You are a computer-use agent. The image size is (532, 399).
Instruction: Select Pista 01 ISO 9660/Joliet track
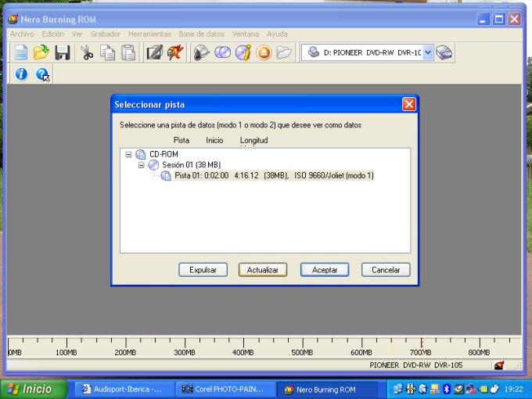[x=274, y=176]
